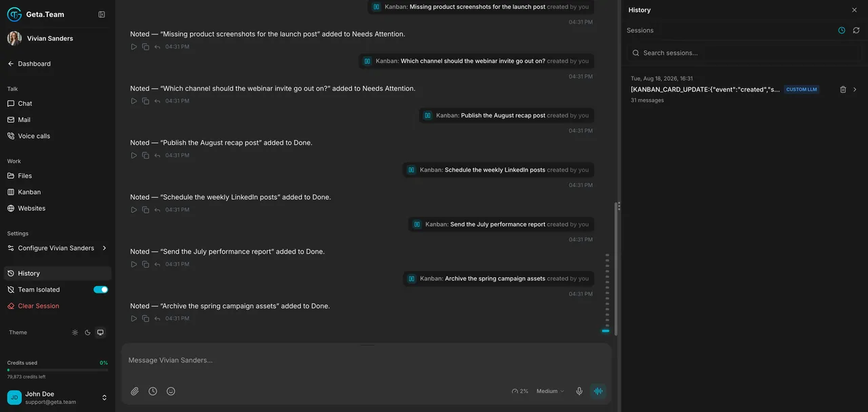Open Kanban card about webinar invite channel
Screen dimensions: 868x412
pyautogui.click(x=476, y=61)
